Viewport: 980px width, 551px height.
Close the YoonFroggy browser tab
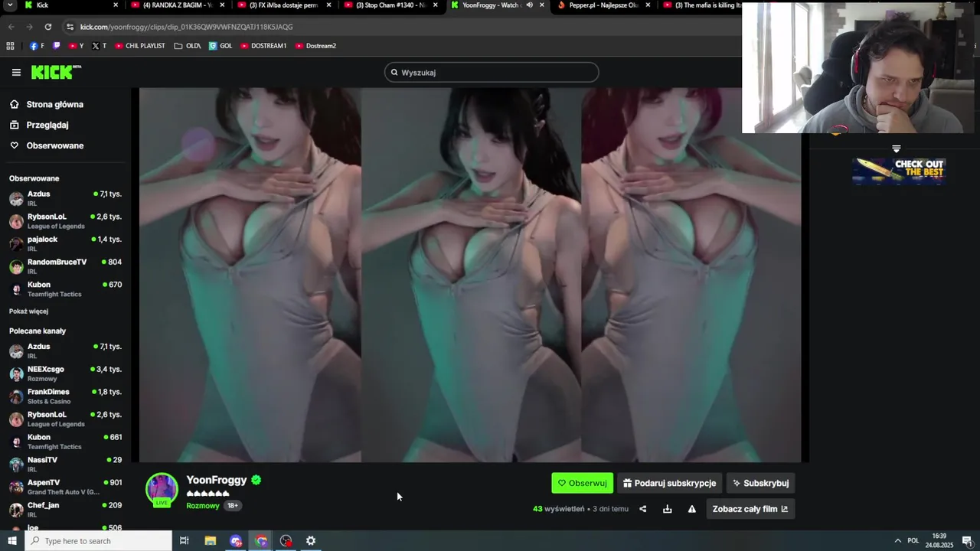542,5
